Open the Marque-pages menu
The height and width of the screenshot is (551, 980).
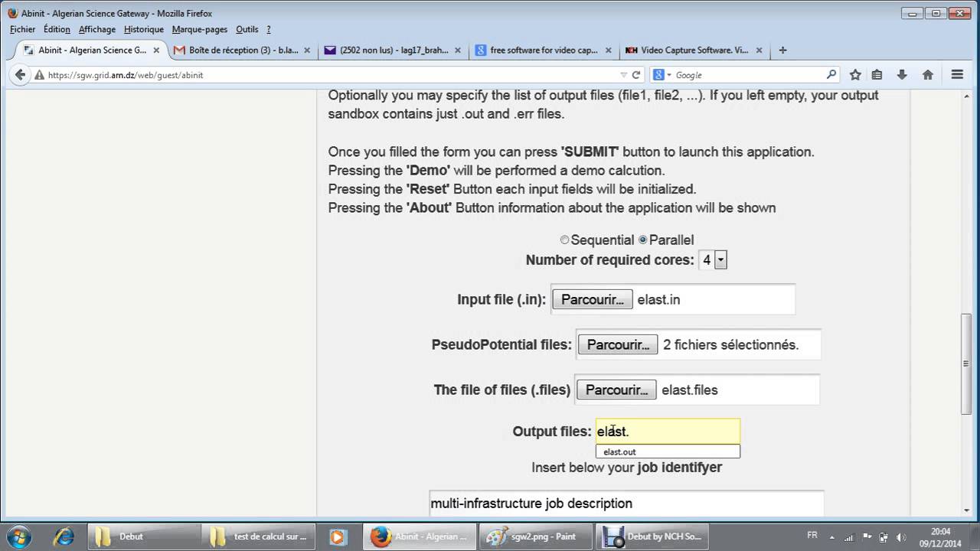[x=200, y=29]
